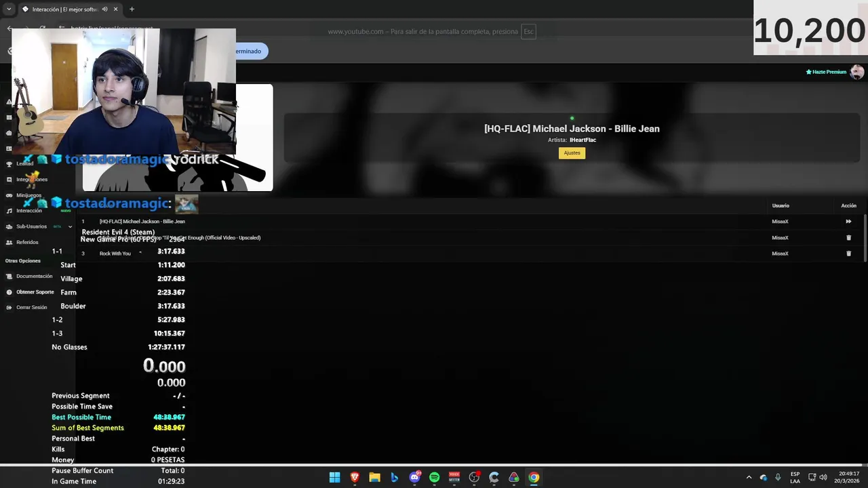Viewport: 868px width, 488px height.
Task: Click the Windows Start button
Action: (x=334, y=477)
